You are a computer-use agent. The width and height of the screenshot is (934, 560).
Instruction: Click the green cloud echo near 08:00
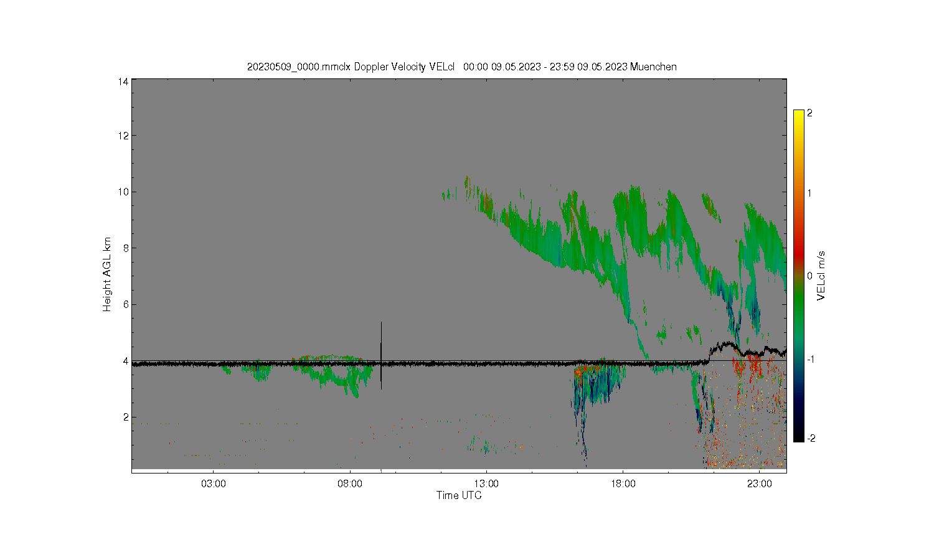point(334,375)
